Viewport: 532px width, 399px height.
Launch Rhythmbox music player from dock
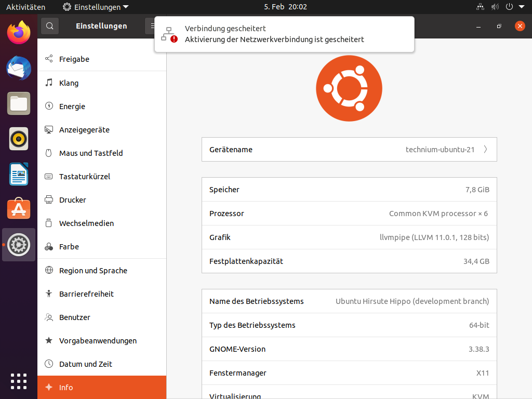(19, 139)
